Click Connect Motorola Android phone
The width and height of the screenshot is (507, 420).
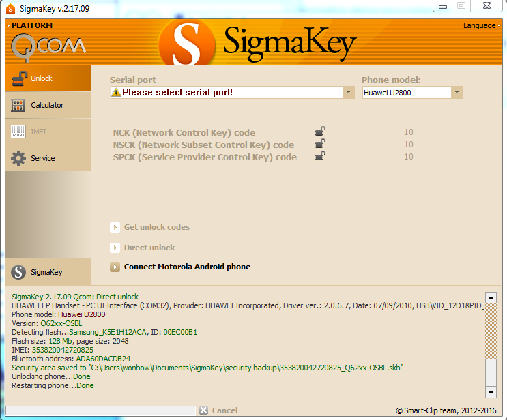point(187,267)
